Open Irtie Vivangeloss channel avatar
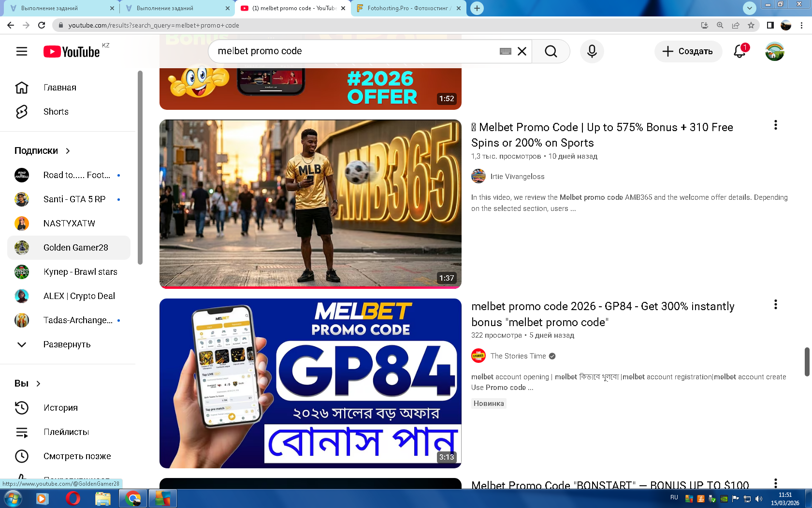Viewport: 812px width, 508px height. [x=478, y=177]
